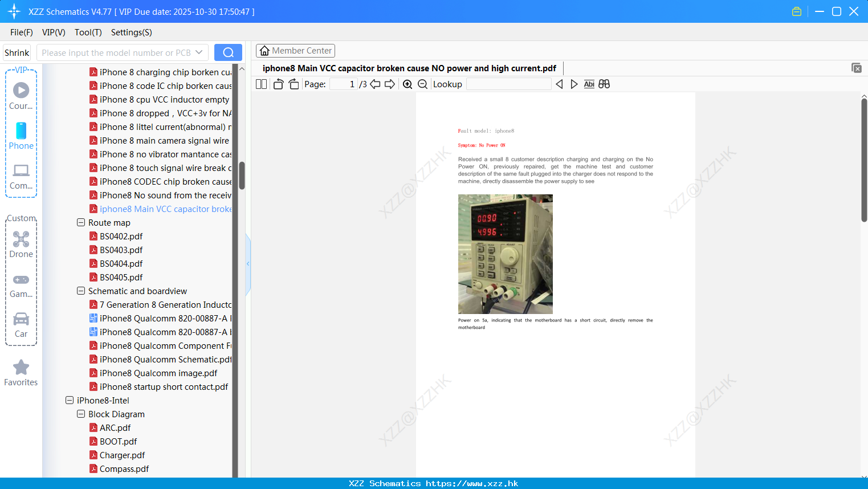This screenshot has width=868, height=489.
Task: Open the Tool menu
Action: (x=88, y=32)
